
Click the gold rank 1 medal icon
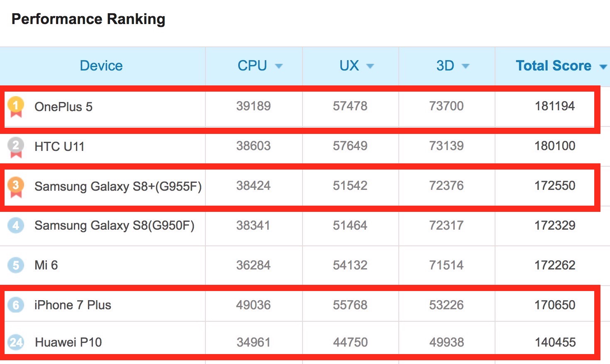coord(16,106)
